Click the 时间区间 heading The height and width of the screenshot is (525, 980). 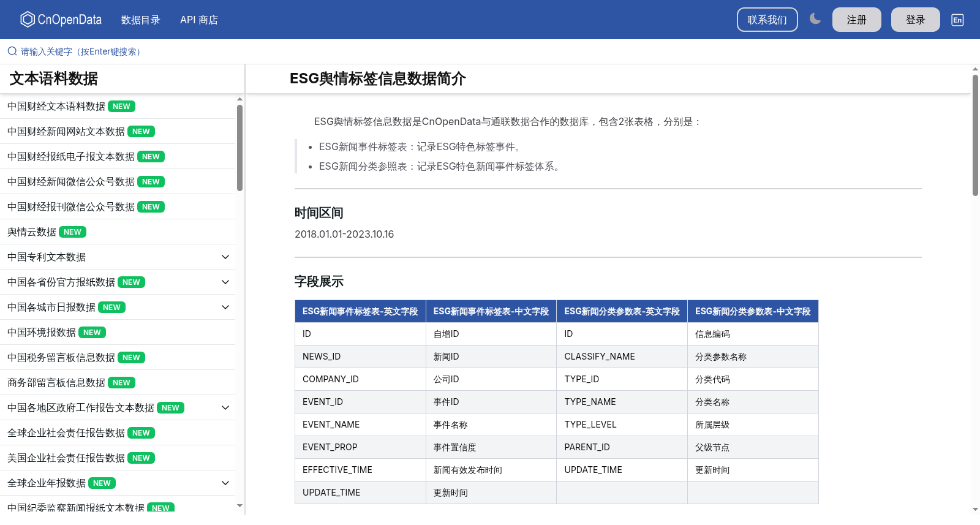(319, 213)
